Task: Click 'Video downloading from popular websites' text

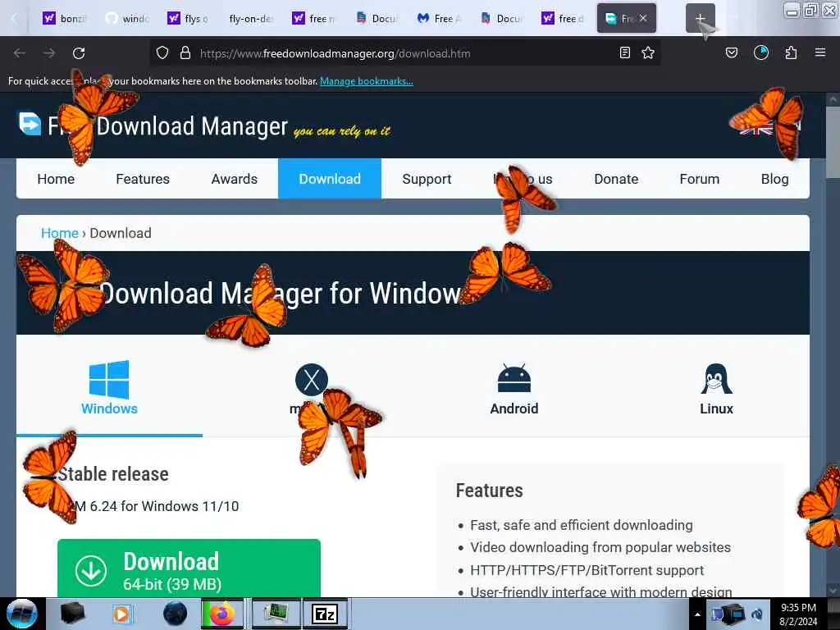Action: (x=600, y=547)
